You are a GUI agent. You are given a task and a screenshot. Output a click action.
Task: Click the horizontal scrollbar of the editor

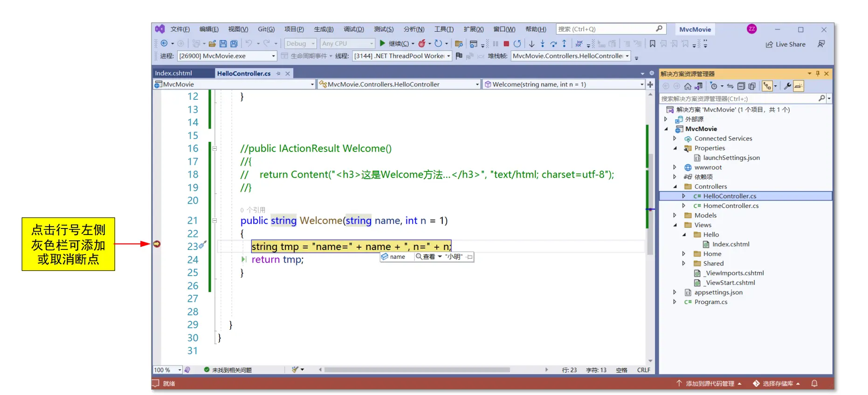[417, 370]
